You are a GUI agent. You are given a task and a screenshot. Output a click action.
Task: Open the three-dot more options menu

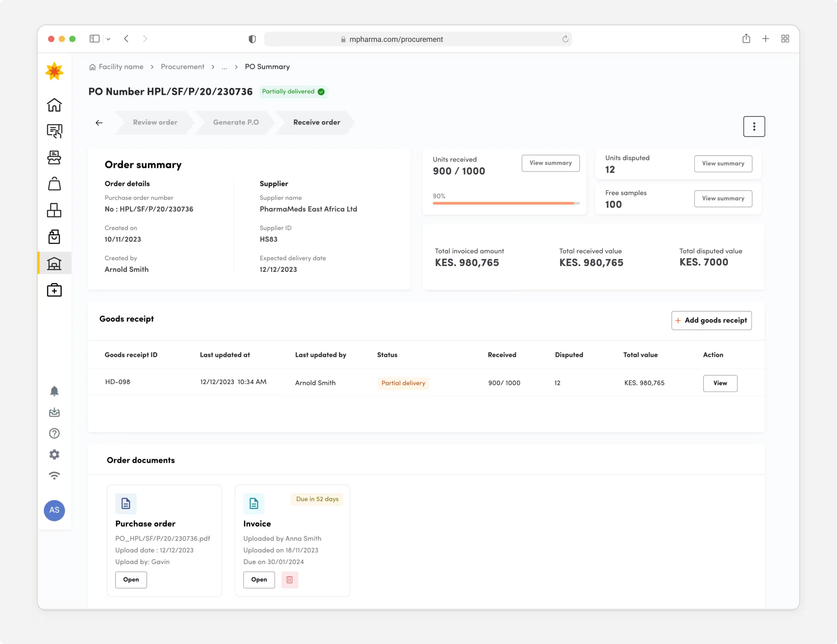coord(754,127)
